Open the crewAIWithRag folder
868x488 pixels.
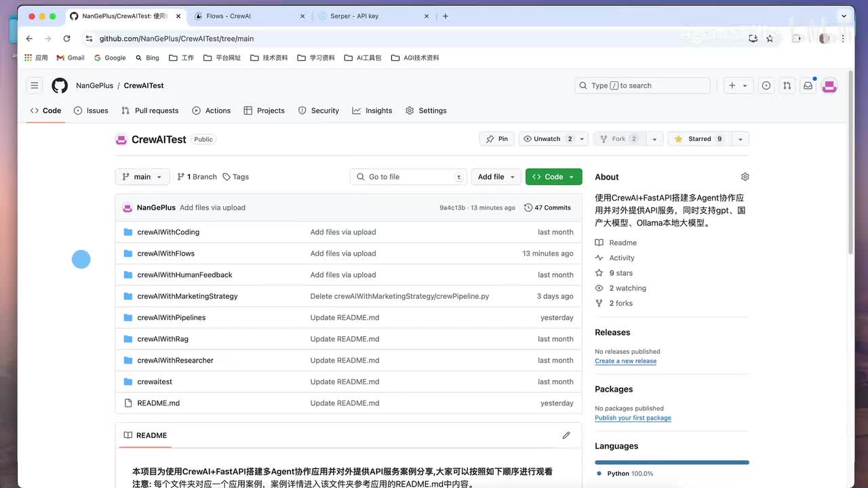coord(163,339)
